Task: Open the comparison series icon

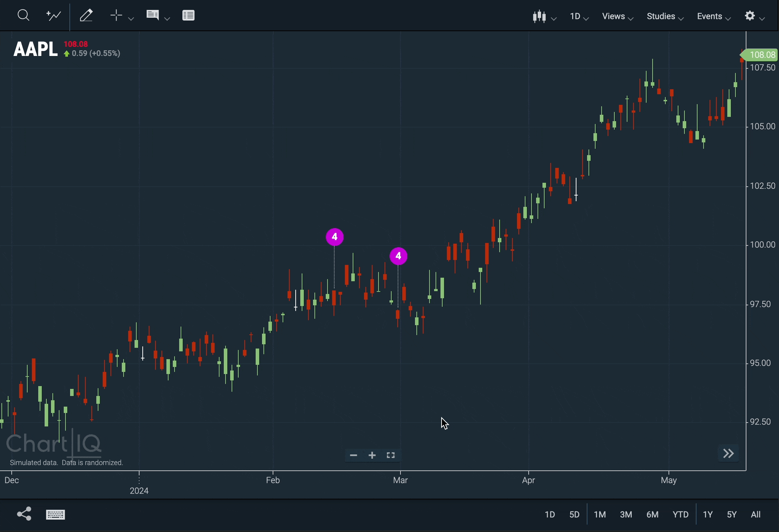Action: click(x=53, y=16)
